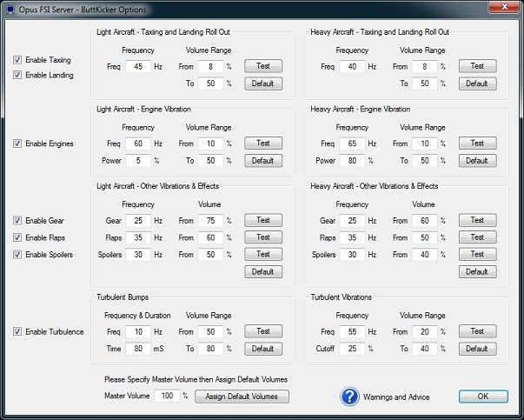Click Turbulent Bumps Freq field
524x420 pixels.
pos(138,331)
